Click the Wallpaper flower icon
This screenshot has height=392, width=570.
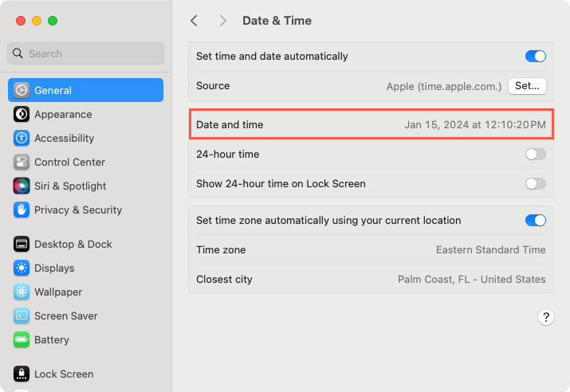pyautogui.click(x=22, y=292)
